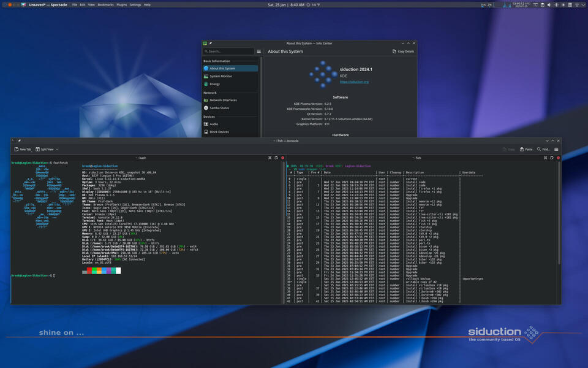Screen dimensions: 588x368
Task: Click the Network Interfaces sidebar icon
Action: tap(206, 100)
